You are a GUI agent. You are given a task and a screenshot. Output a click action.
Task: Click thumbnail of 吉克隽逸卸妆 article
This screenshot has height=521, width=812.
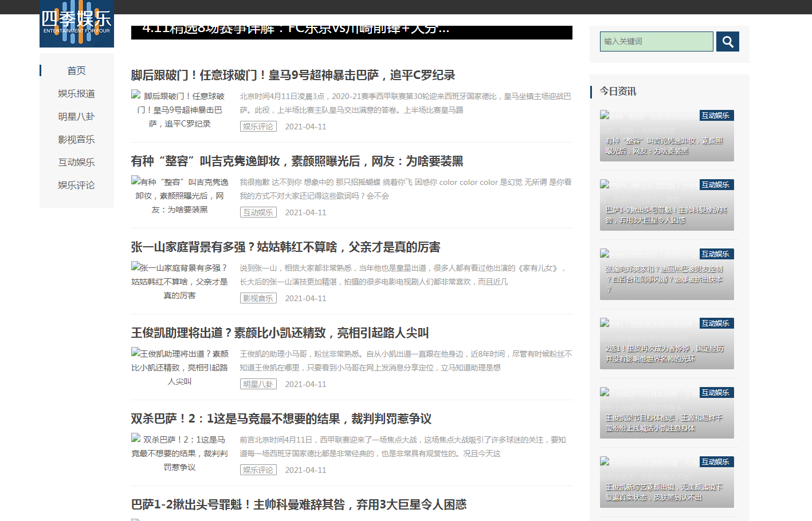(180, 195)
